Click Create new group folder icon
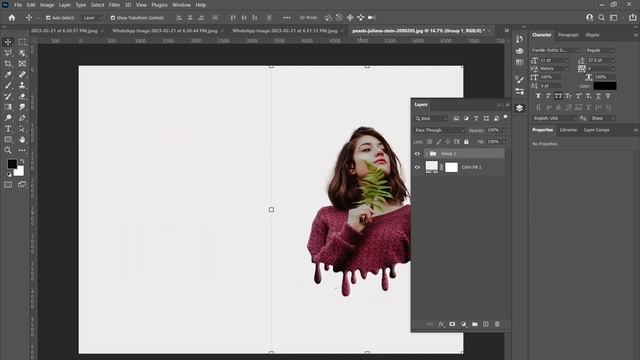The width and height of the screenshot is (640, 360). pos(475,324)
